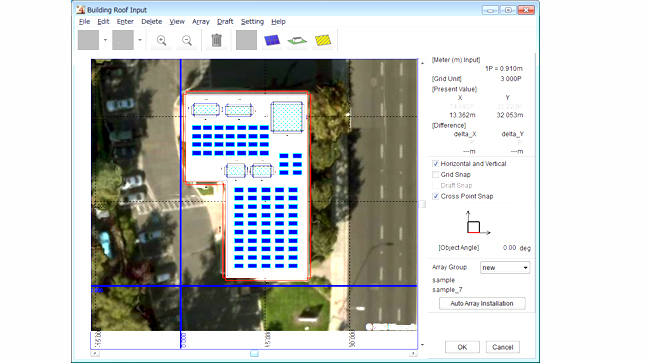Screen dimensions: 646x363
Task: Open the Enter menu
Action: [x=125, y=21]
